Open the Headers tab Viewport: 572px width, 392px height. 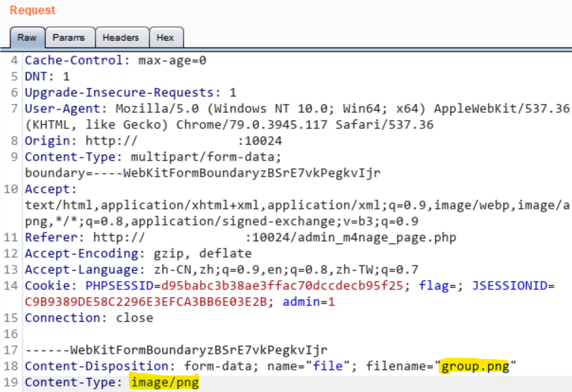tap(121, 38)
